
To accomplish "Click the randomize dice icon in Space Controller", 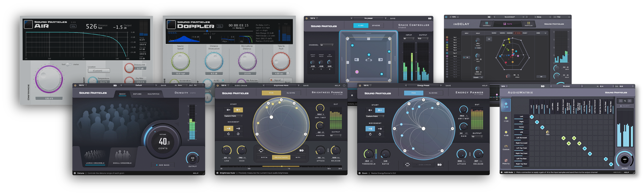I will [x=430, y=18].
